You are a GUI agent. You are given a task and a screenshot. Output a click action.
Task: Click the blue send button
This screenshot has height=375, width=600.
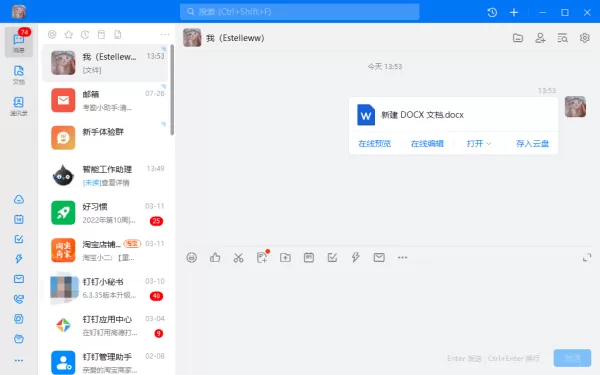coord(572,358)
